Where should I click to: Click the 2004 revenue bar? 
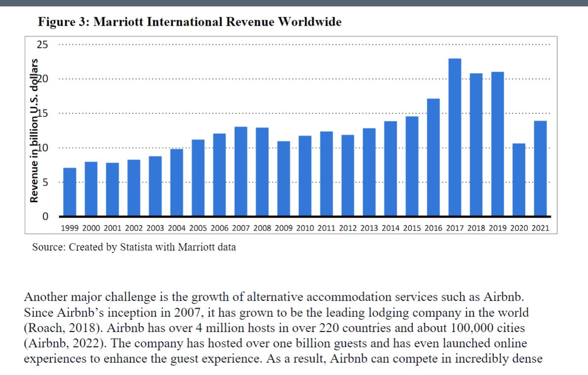coord(177,183)
